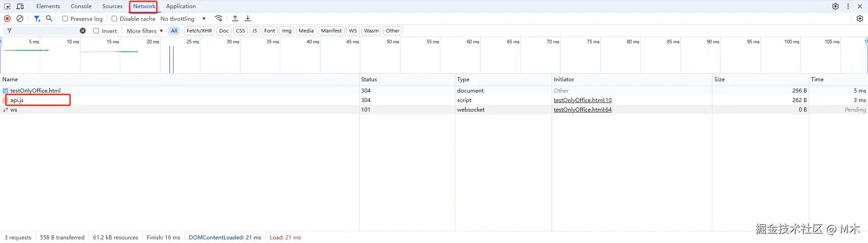Expand the More filters dropdown
This screenshot has height=243, width=868.
145,31
